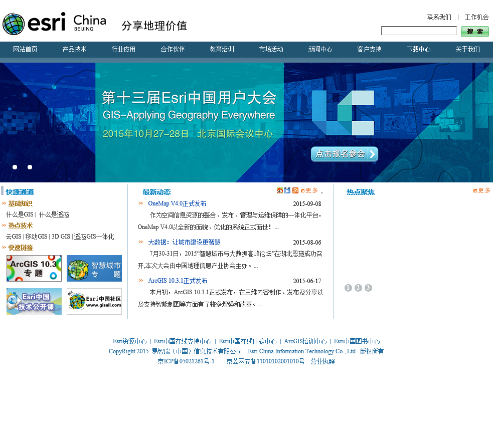Open 下载中心 menu
Image resolution: width=493 pixels, height=448 pixels.
pyautogui.click(x=418, y=49)
